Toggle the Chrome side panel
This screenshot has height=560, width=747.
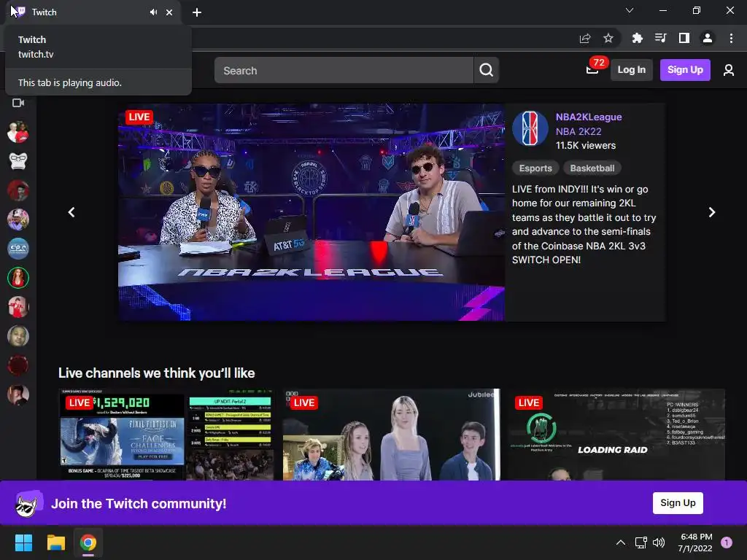point(684,38)
